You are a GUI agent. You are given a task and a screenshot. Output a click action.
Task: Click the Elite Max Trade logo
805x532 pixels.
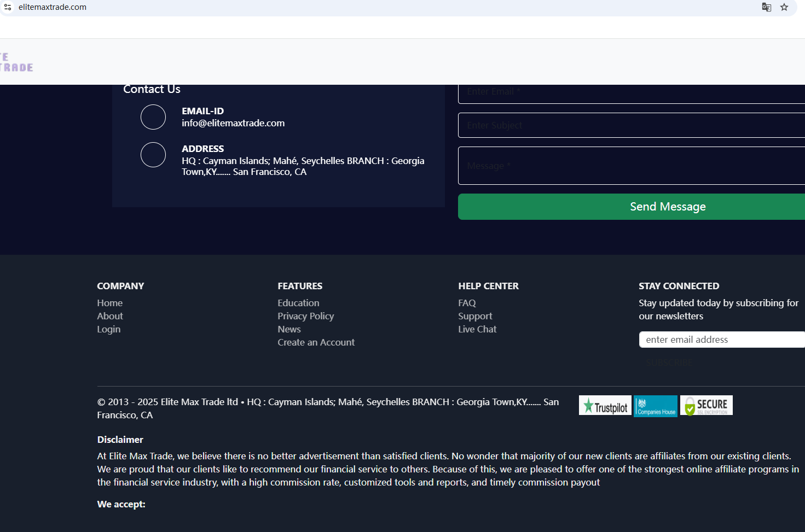16,62
